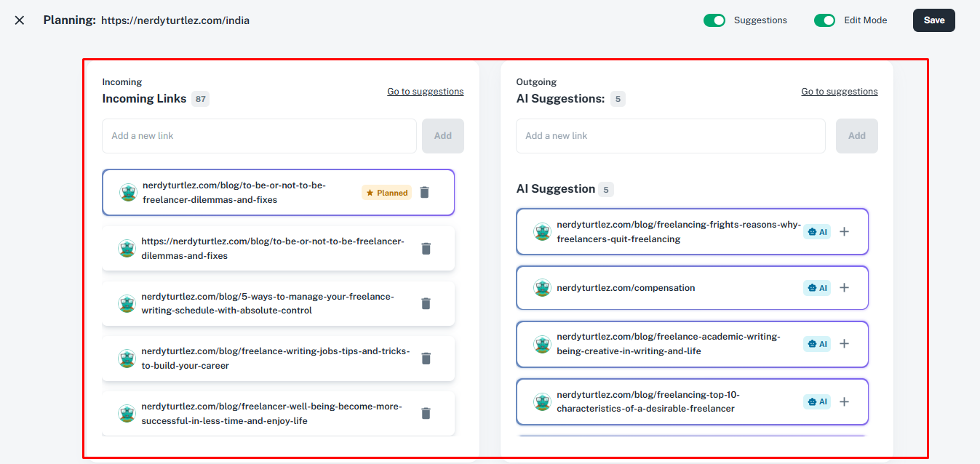Select the https://nerdyturtlez.com/blog/to-be-or-not-to-be link text
The image size is (980, 464).
click(x=273, y=249)
